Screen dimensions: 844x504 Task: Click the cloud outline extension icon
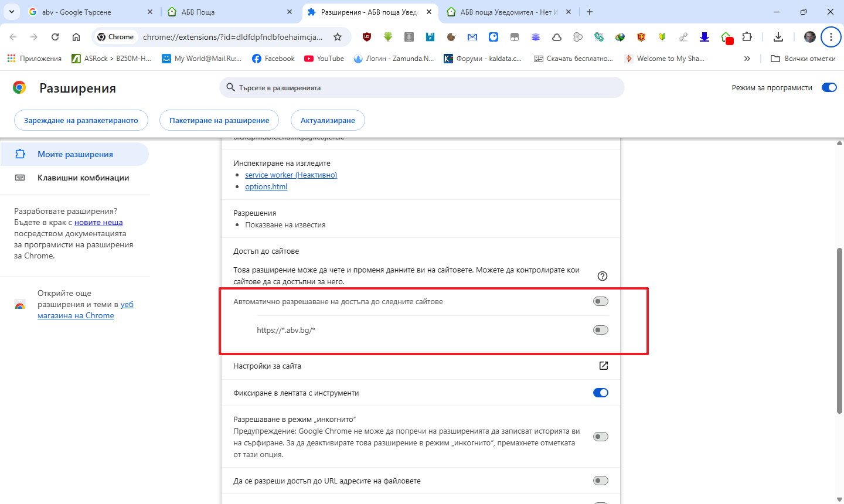[557, 37]
